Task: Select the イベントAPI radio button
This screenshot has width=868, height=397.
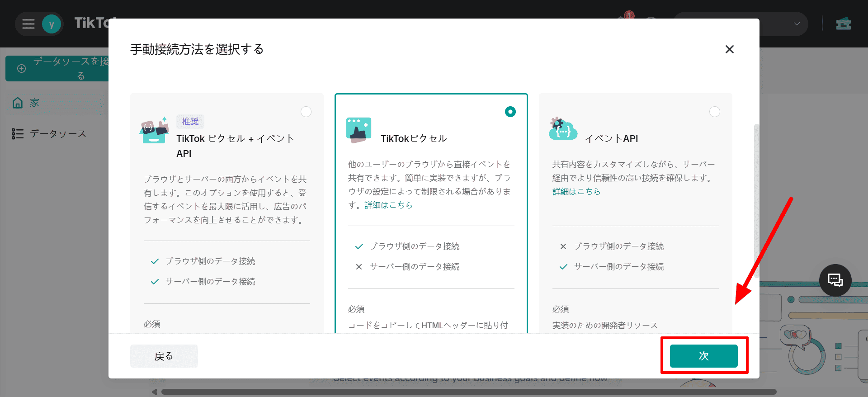Action: [x=714, y=112]
